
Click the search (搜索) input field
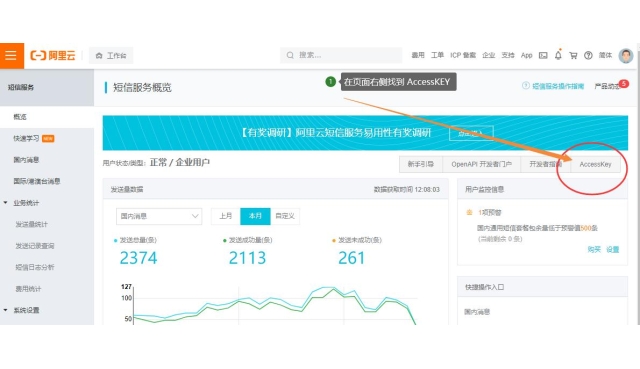tap(341, 55)
